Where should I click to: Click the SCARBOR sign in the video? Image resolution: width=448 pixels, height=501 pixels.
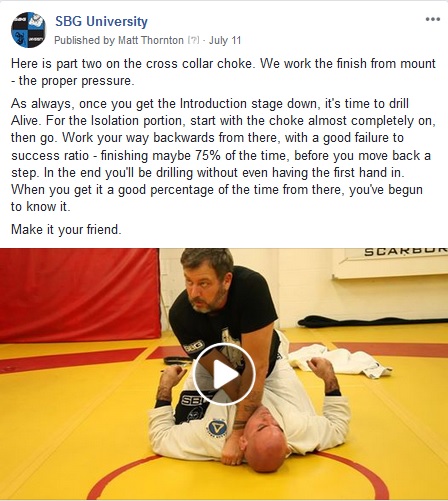[406, 251]
